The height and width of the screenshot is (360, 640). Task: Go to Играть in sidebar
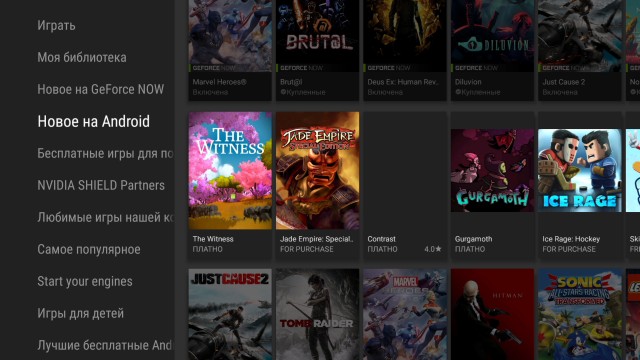56,25
